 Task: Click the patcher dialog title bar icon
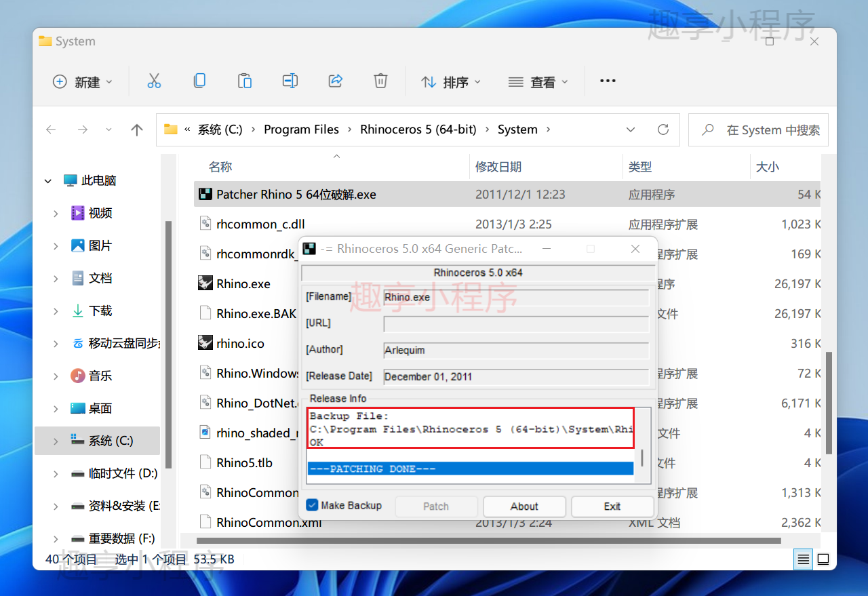tap(309, 249)
